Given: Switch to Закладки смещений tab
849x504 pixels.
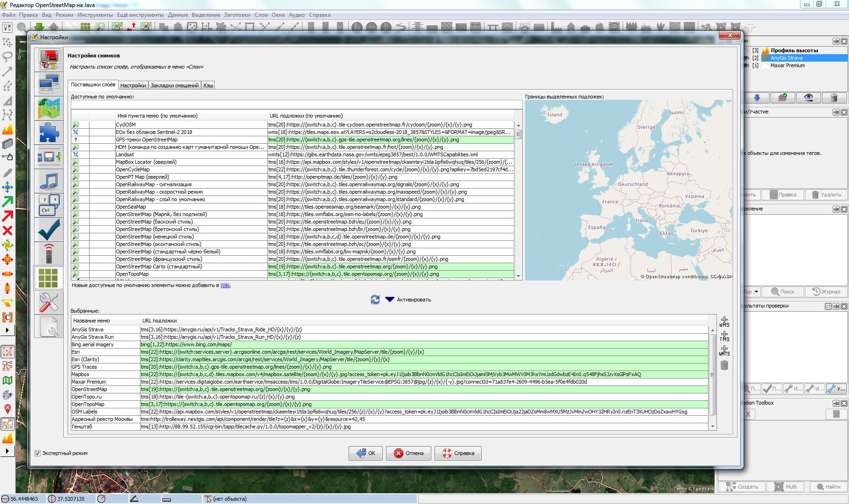Looking at the screenshot, I should [x=175, y=85].
